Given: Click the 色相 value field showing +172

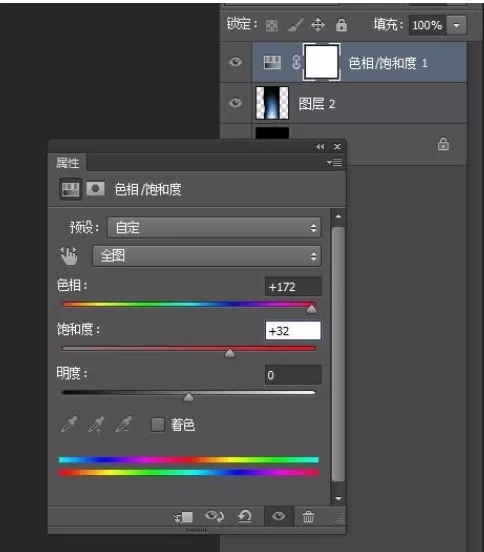Looking at the screenshot, I should (293, 287).
